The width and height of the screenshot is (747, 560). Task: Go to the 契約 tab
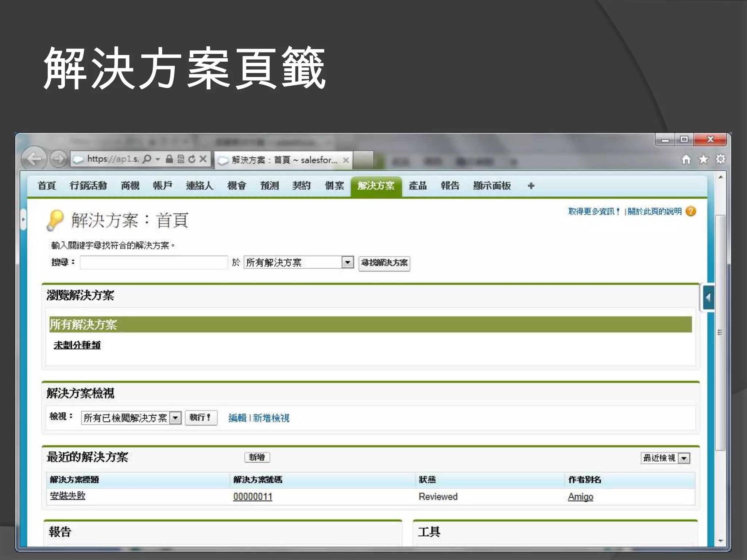click(x=301, y=186)
